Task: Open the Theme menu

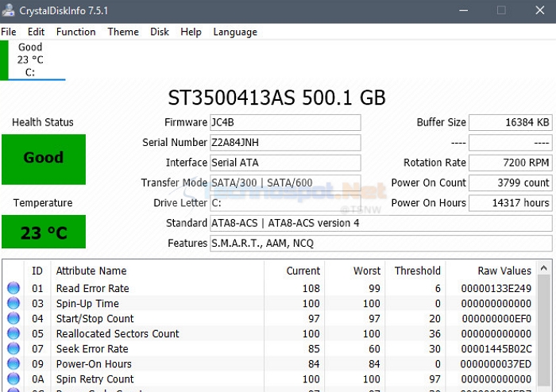Action: coord(123,32)
